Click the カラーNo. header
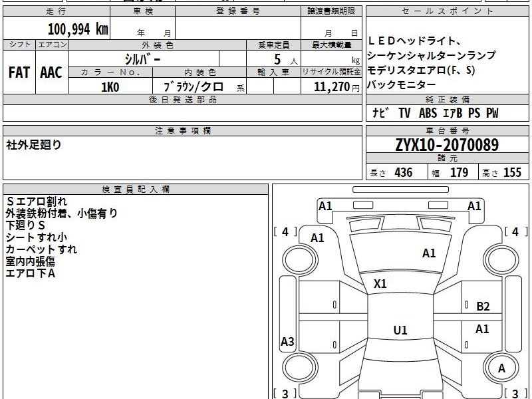Image resolution: width=532 pixels, height=399 pixels. click(110, 72)
